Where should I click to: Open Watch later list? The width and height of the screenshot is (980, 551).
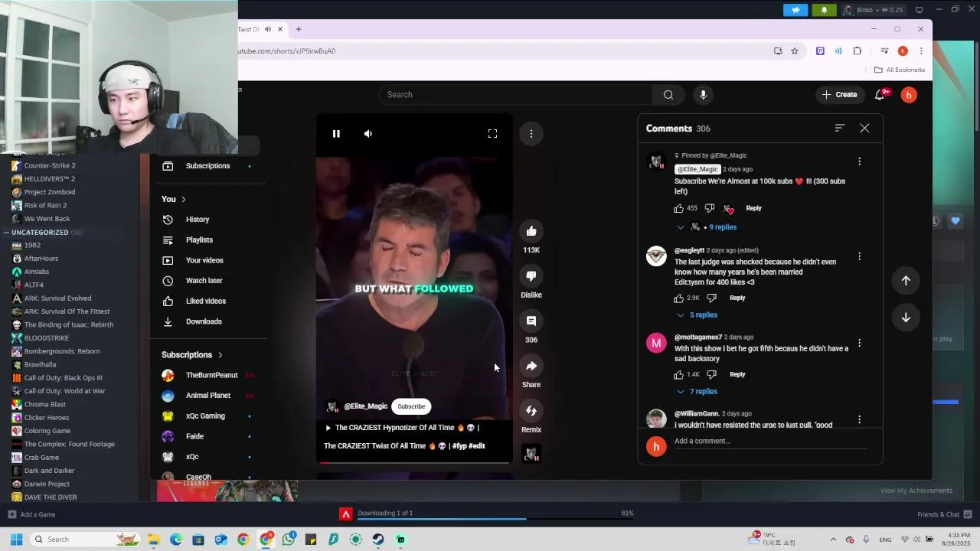pos(204,281)
